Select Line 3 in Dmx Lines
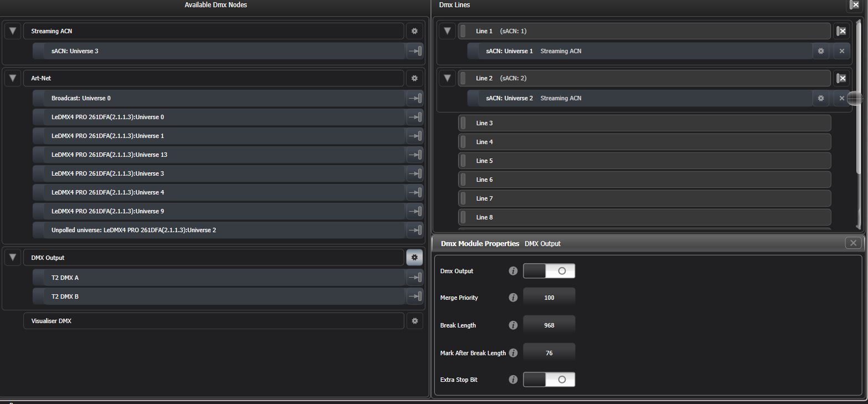Viewport: 868px width, 404px height. point(644,123)
